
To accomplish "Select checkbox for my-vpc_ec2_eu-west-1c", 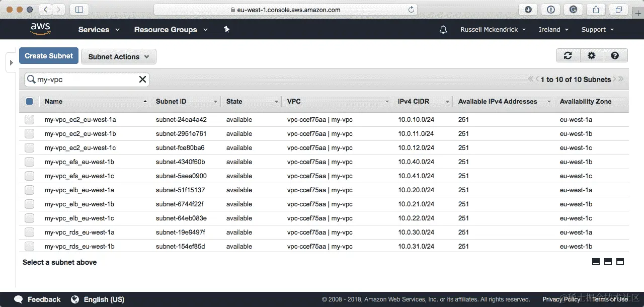I will click(29, 148).
